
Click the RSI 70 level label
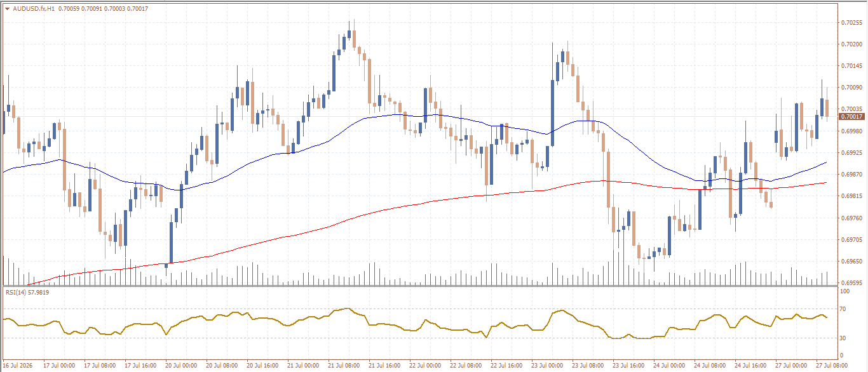pos(844,309)
